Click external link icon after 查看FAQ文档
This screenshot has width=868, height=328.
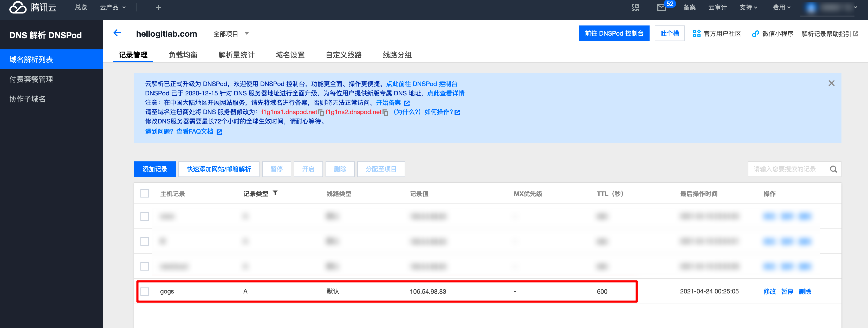click(219, 132)
